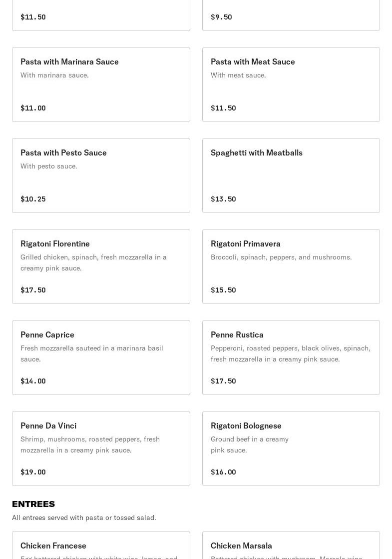Open Rigatoni Bolognese card
Screen dimensions: 392x559
[291, 448]
